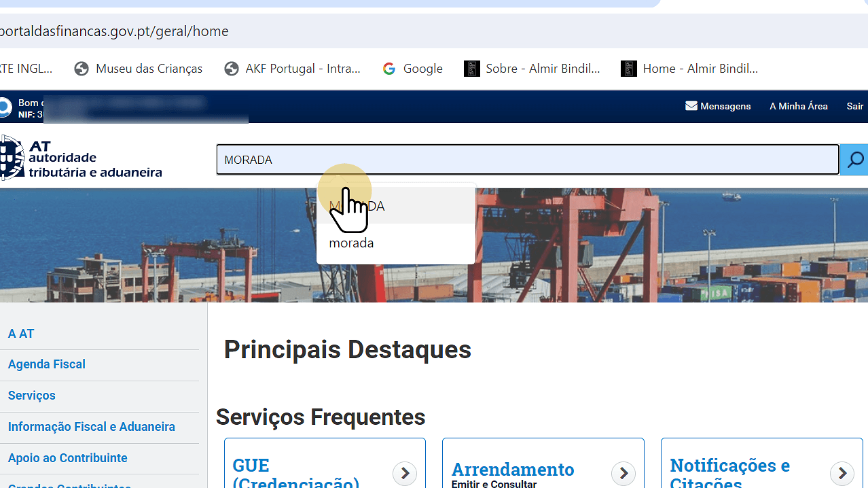Screen dimensions: 868x488
Task: Click the Home - Almir Bindilatti bookmark icon
Action: point(629,69)
